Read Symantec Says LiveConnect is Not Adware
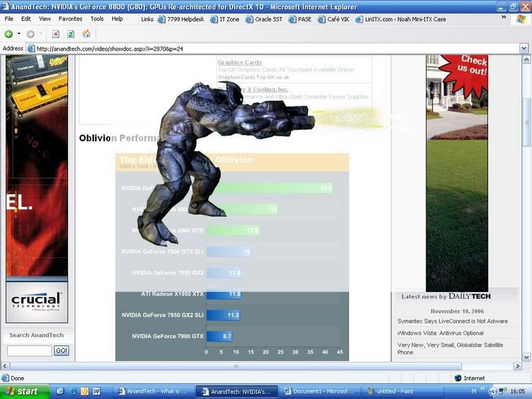 click(x=452, y=321)
